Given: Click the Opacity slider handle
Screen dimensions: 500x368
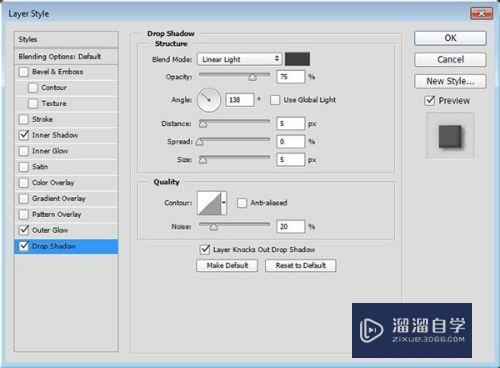Looking at the screenshot, I should click(x=253, y=77).
